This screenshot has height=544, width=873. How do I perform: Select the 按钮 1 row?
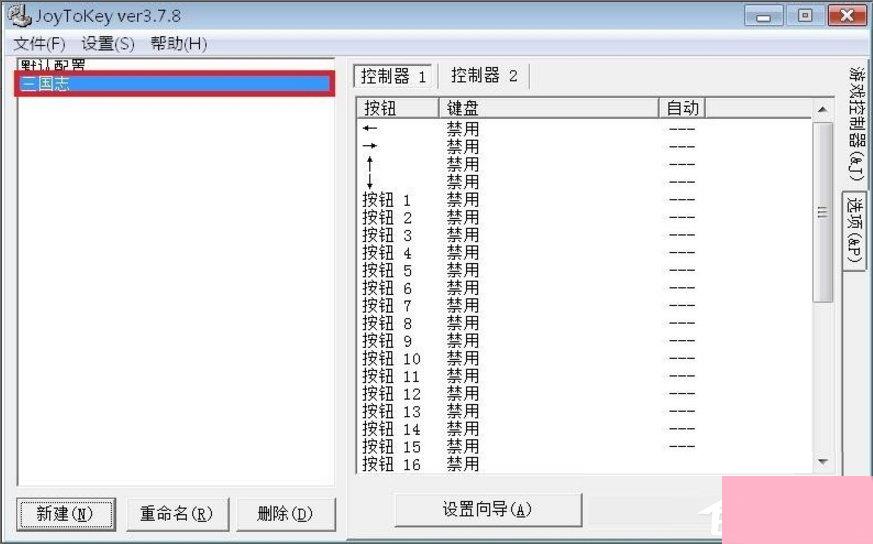[584, 200]
